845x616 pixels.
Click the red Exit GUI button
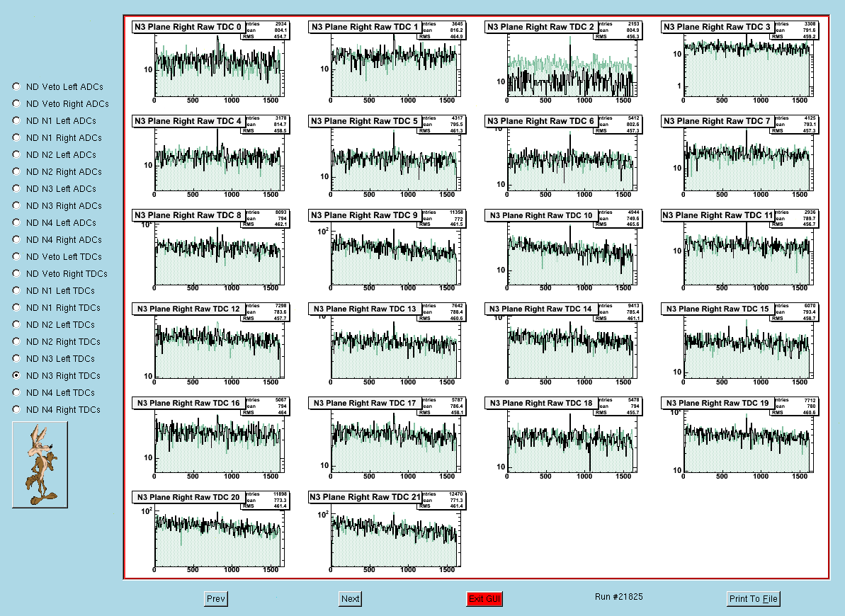484,599
